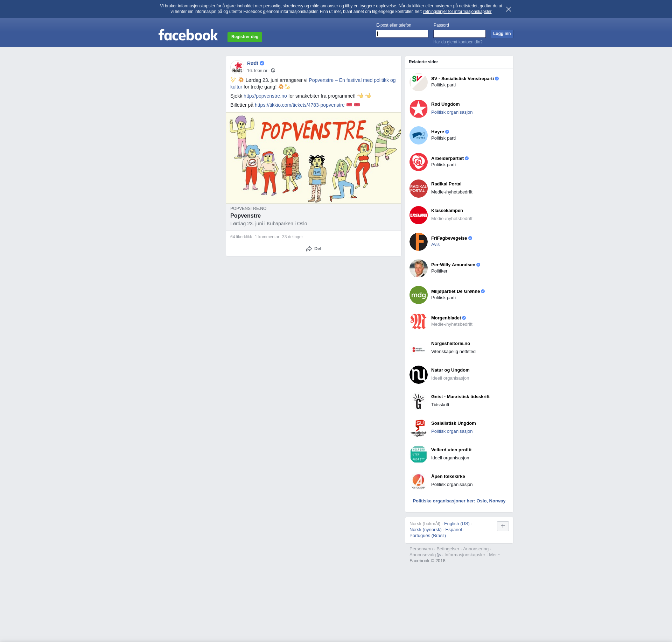Viewport: 672px width, 642px height.
Task: Click the Popvenstre illustration thumbnail
Action: pos(314,158)
